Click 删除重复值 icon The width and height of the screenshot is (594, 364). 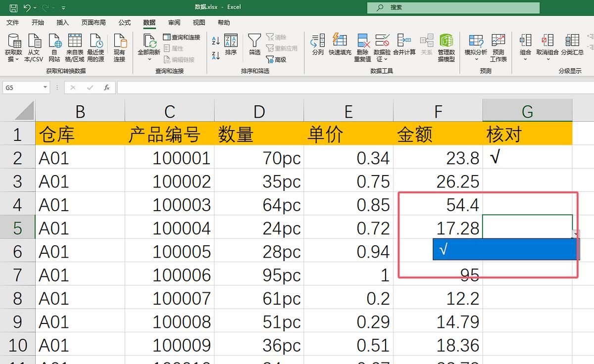click(362, 47)
